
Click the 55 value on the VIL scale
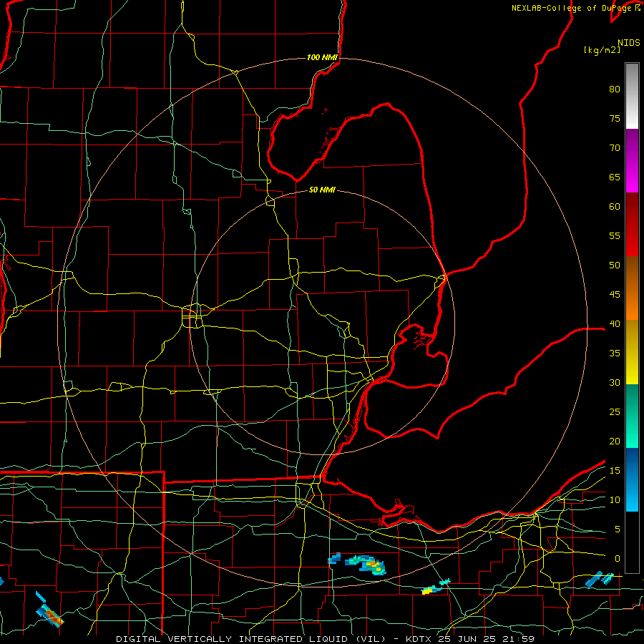pyautogui.click(x=615, y=235)
